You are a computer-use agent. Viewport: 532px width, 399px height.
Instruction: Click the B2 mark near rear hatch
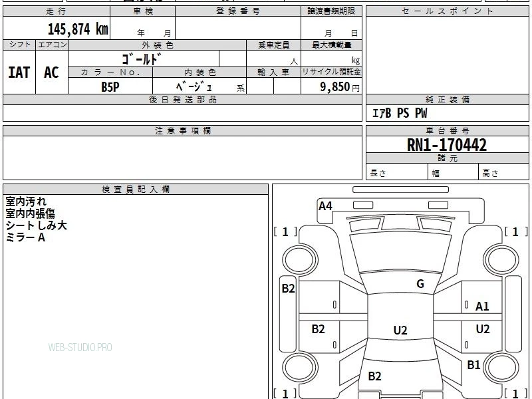[x=374, y=376]
